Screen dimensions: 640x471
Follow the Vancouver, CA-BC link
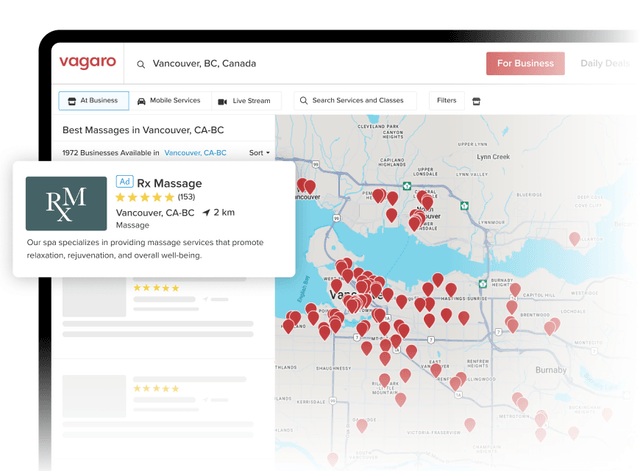click(x=195, y=153)
